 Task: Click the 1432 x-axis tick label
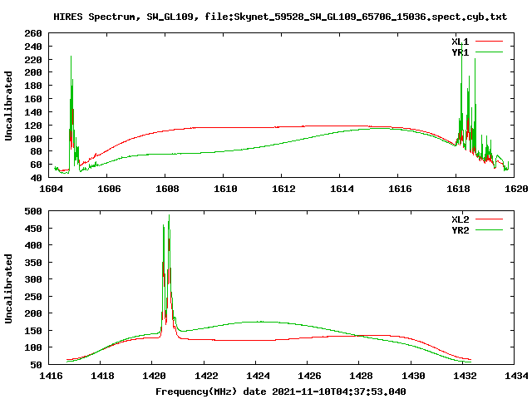click(465, 376)
